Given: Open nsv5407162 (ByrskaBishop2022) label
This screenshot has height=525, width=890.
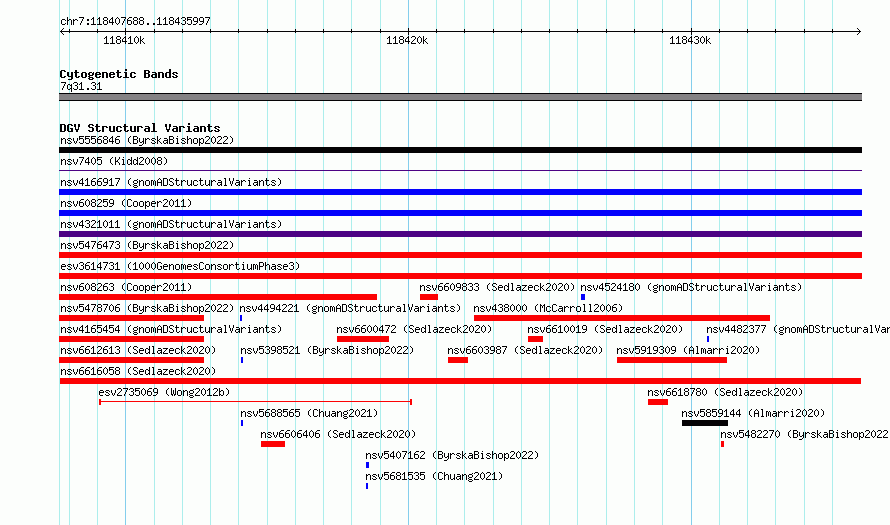Looking at the screenshot, I should click(452, 455).
